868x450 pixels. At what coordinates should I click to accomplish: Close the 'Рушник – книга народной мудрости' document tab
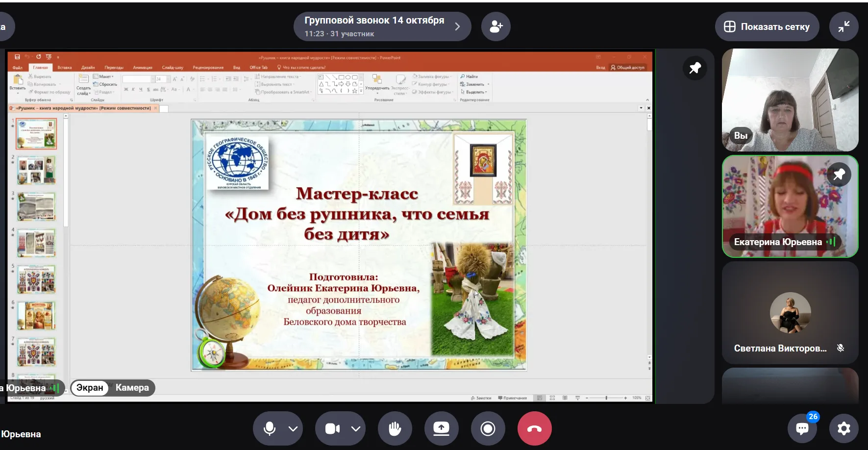156,108
